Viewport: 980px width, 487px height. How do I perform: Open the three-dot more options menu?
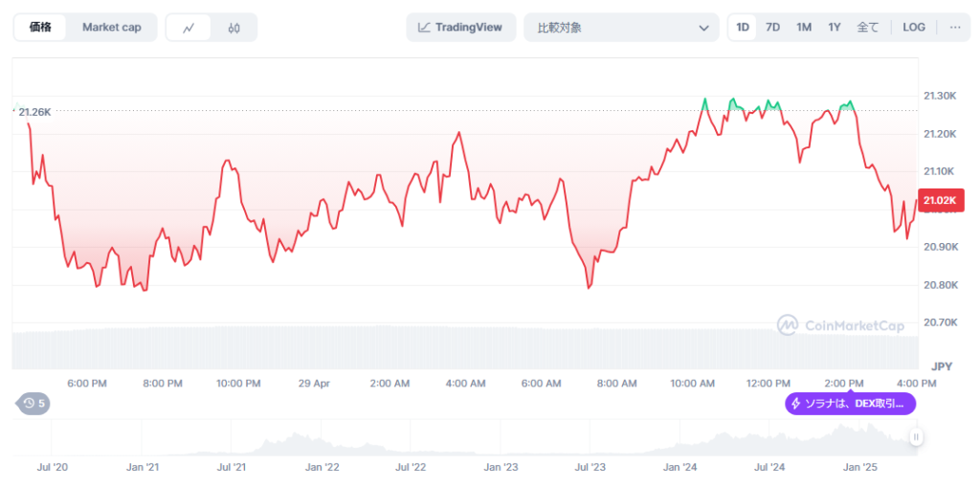(x=954, y=28)
